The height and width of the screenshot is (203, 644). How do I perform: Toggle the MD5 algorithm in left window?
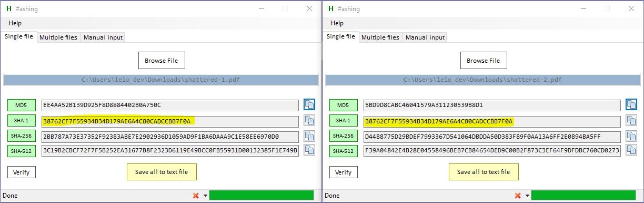click(22, 105)
